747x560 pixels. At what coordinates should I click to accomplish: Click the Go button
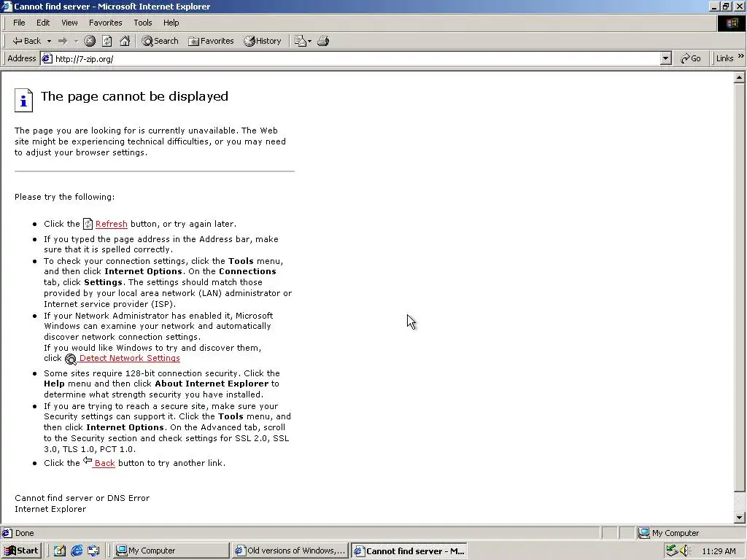pyautogui.click(x=690, y=58)
